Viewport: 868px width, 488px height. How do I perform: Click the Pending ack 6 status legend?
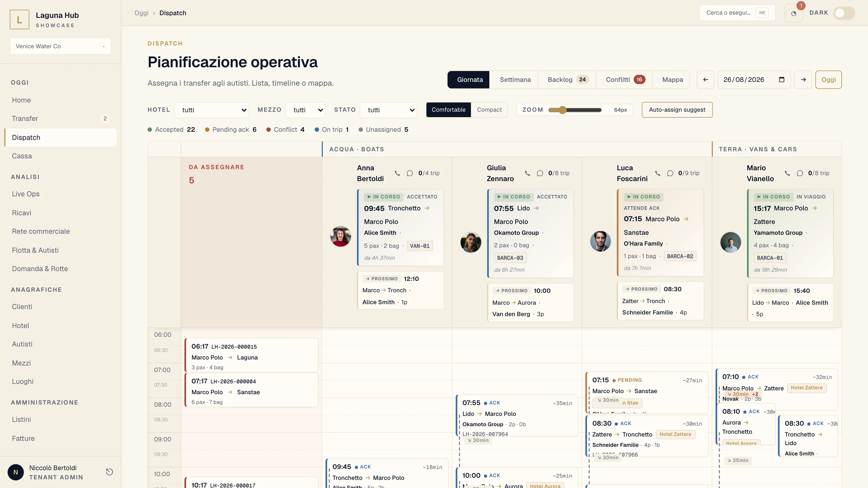tap(231, 130)
